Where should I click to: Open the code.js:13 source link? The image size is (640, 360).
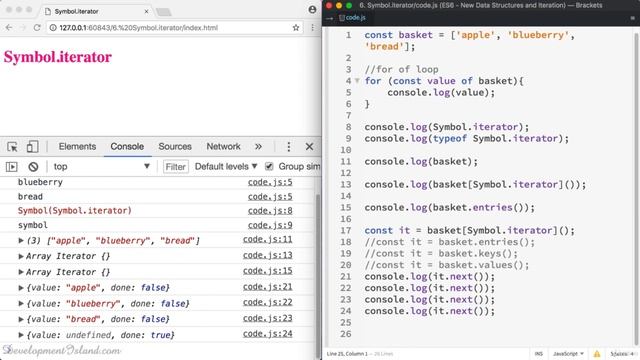point(267,255)
